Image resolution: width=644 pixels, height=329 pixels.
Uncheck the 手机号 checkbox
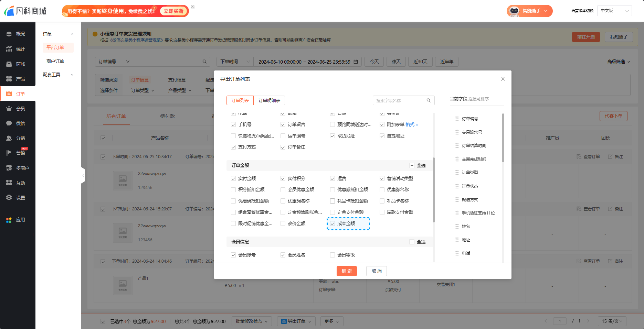coord(233,124)
